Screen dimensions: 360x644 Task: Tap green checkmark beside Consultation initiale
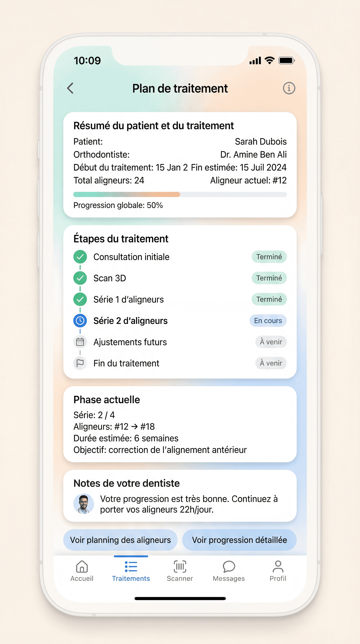tap(80, 257)
